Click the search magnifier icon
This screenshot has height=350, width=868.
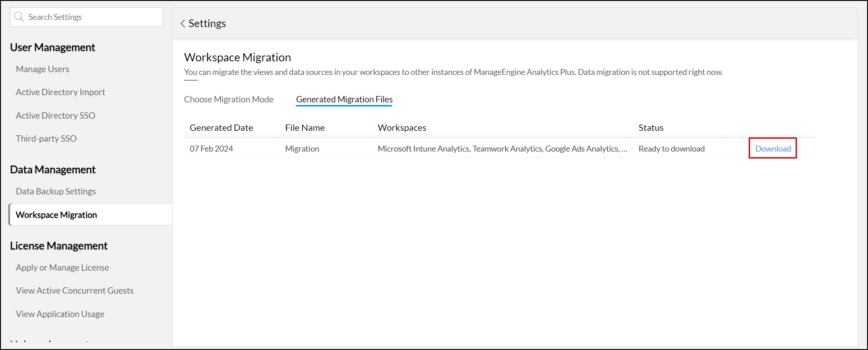coord(19,17)
